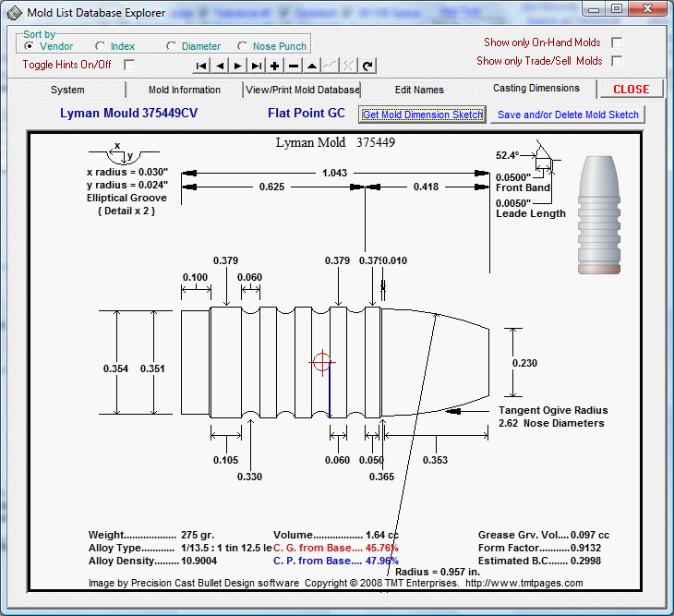The image size is (674, 616).
Task: Click the red CLOSE button
Action: pyautogui.click(x=631, y=89)
